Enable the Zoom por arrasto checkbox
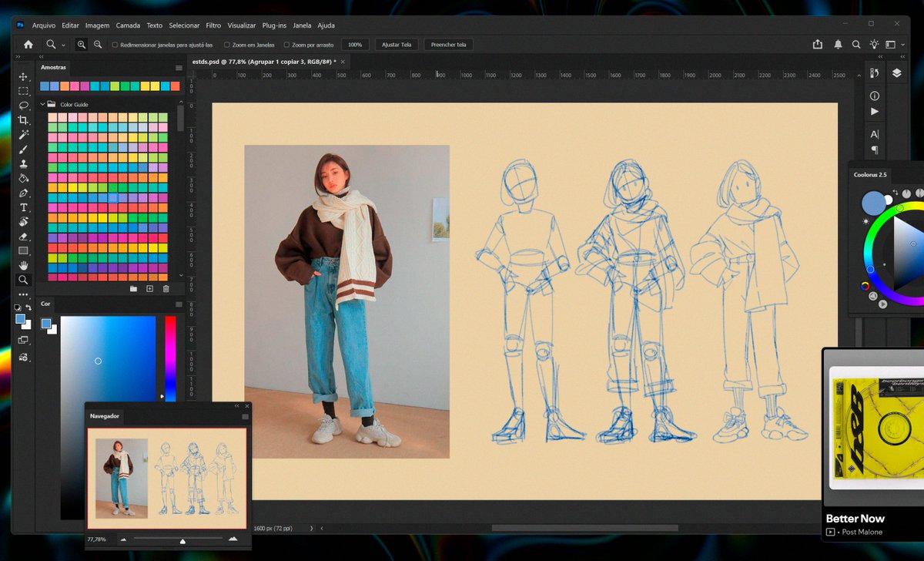The height and width of the screenshot is (561, 924). [x=286, y=45]
